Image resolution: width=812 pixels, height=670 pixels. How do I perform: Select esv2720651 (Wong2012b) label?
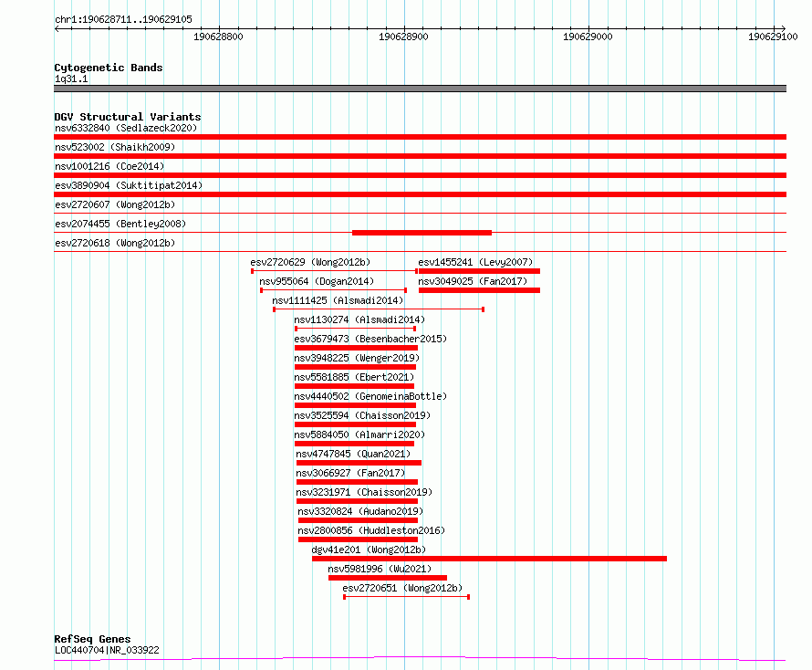click(402, 588)
